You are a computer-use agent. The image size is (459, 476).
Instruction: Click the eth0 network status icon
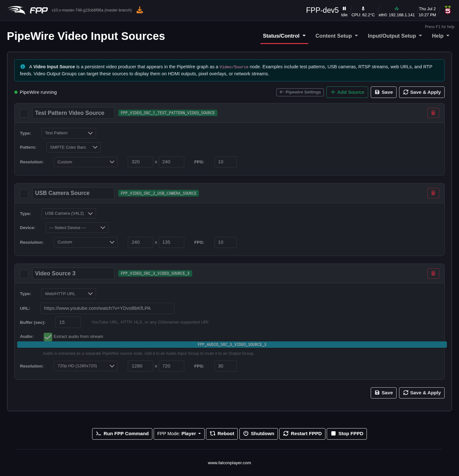(397, 9)
